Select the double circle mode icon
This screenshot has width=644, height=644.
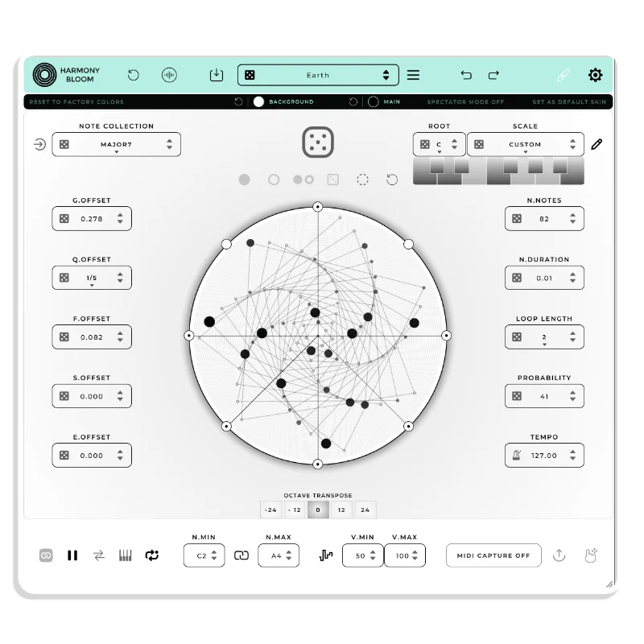pyautogui.click(x=303, y=180)
